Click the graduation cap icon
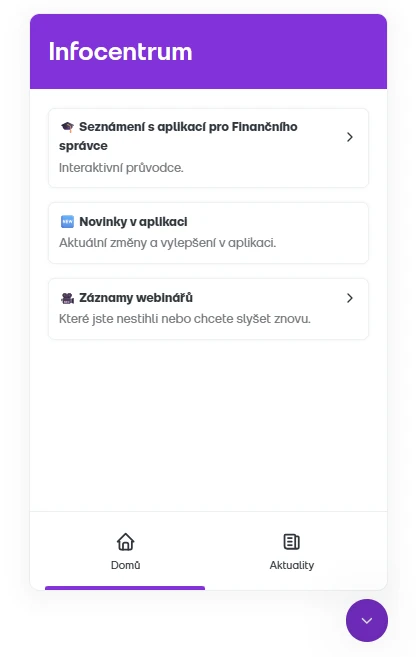The image size is (416, 657). click(x=67, y=127)
